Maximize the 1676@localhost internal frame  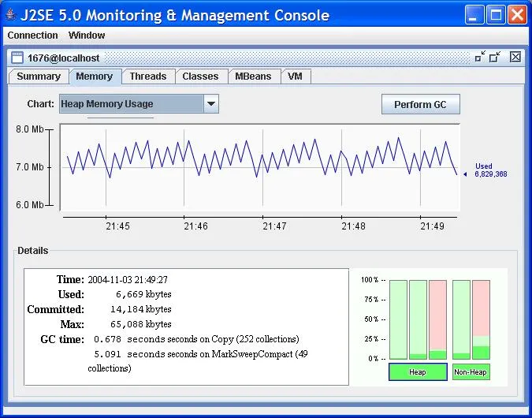(x=495, y=57)
